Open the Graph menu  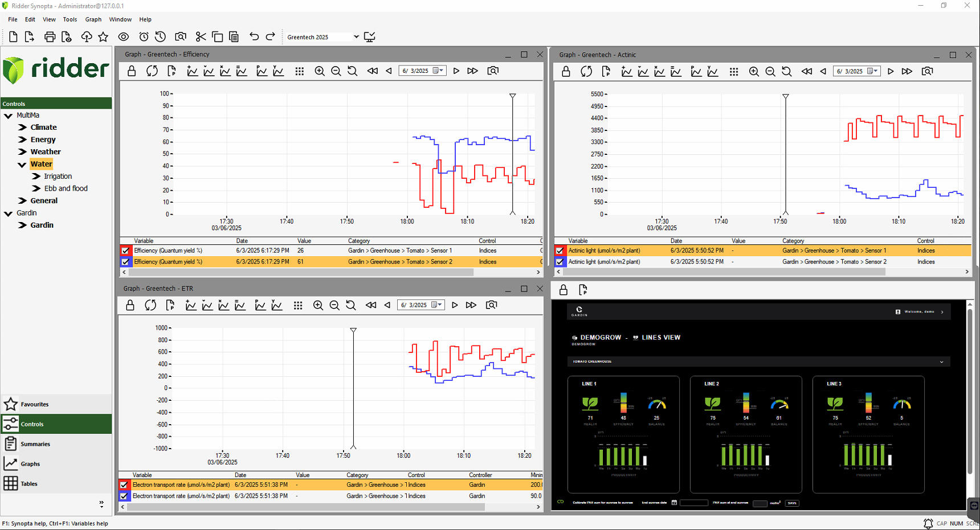(93, 19)
